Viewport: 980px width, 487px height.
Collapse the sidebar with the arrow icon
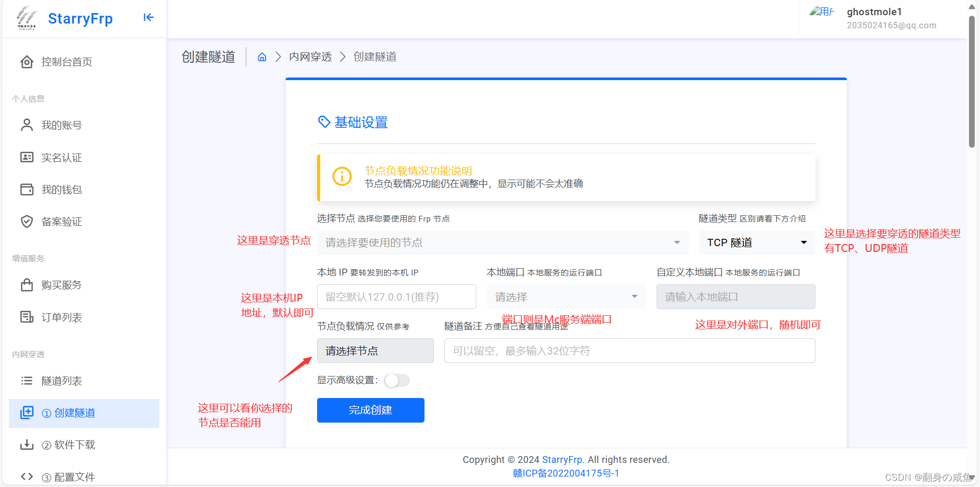148,17
